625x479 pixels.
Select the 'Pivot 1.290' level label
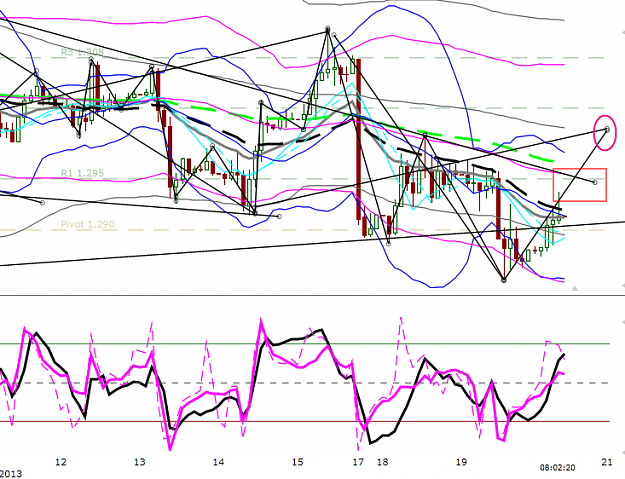pyautogui.click(x=87, y=224)
